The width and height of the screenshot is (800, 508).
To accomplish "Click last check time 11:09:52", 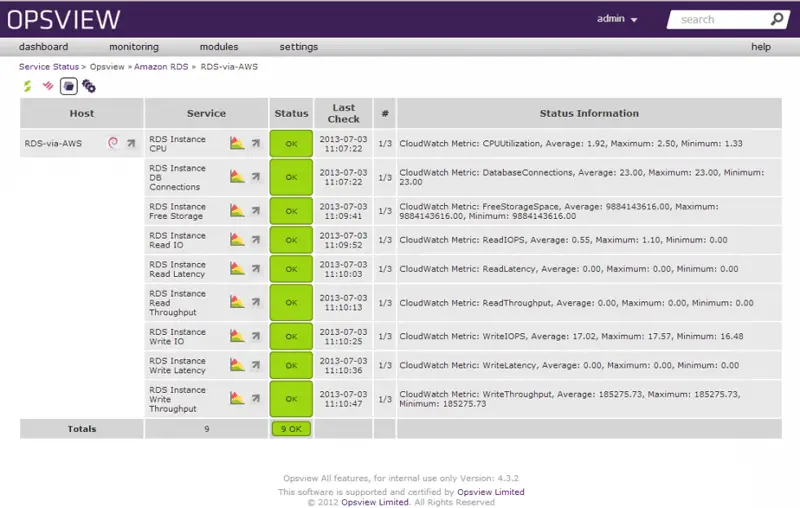I will tap(343, 244).
